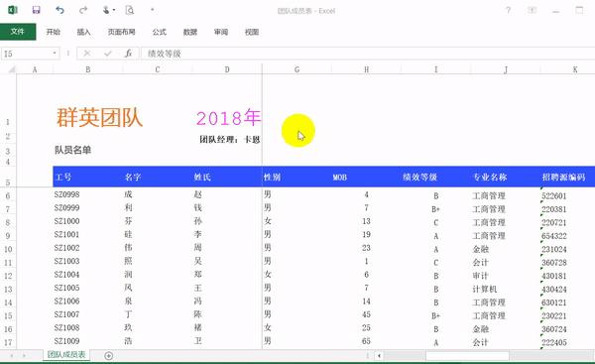The image size is (595, 364).
Task: Expand the Name Box dropdown arrow
Action: (55, 54)
